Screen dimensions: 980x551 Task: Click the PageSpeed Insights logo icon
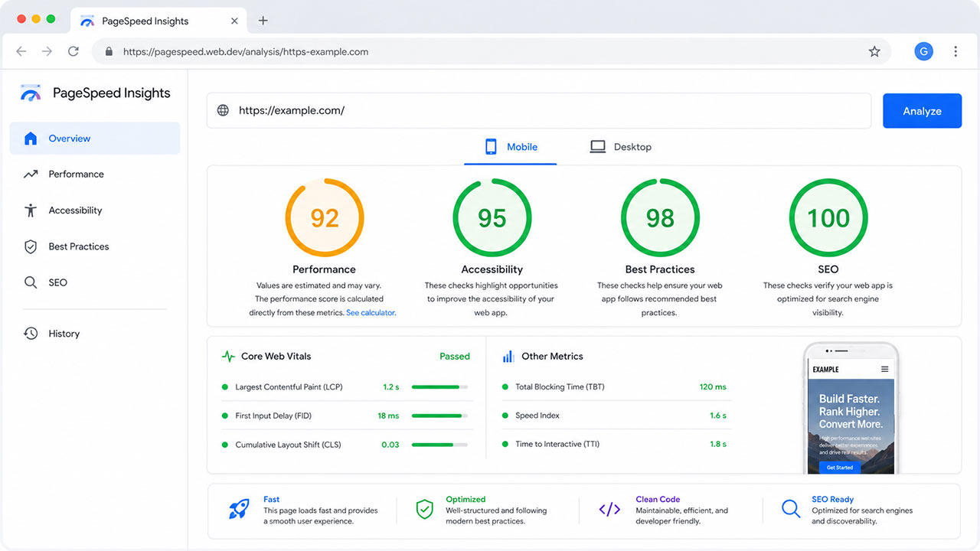click(31, 93)
